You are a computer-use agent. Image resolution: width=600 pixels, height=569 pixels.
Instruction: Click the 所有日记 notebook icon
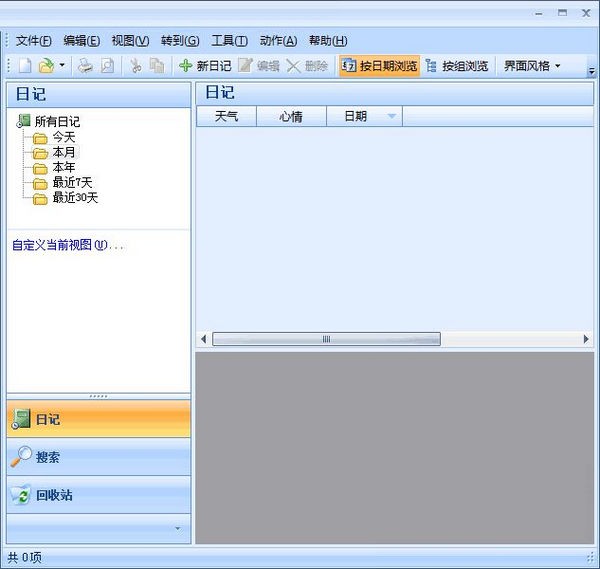click(23, 121)
